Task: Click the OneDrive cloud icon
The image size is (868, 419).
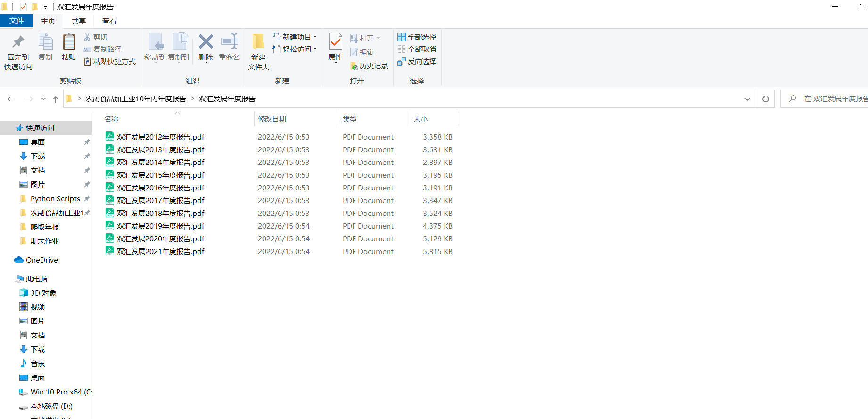Action: coord(19,260)
